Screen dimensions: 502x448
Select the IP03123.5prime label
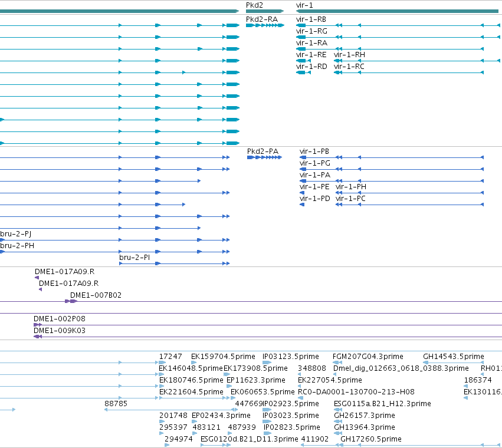click(x=291, y=357)
